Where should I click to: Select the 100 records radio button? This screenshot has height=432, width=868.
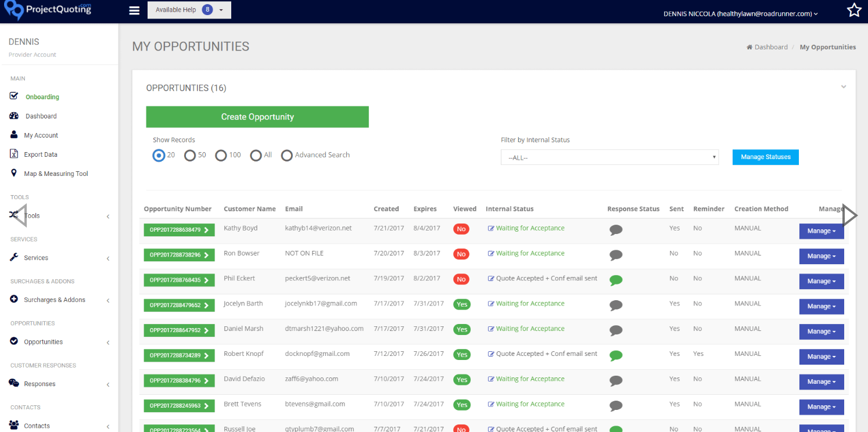[x=221, y=156]
